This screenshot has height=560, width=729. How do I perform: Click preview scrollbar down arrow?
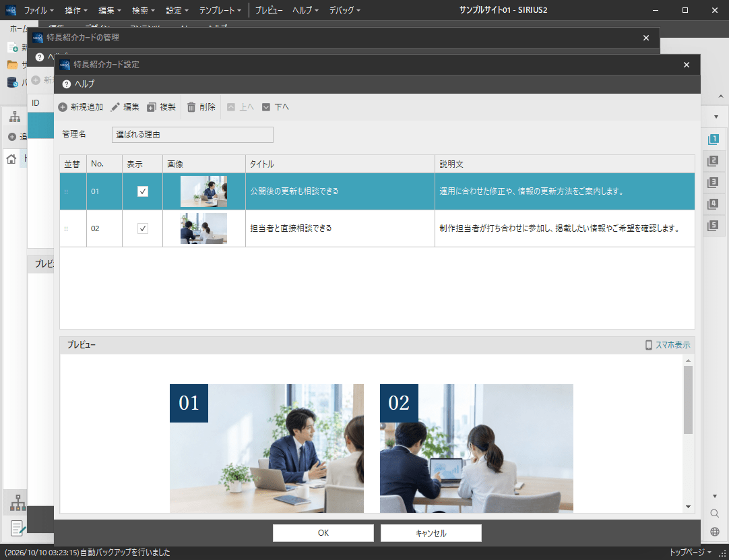[x=689, y=507]
